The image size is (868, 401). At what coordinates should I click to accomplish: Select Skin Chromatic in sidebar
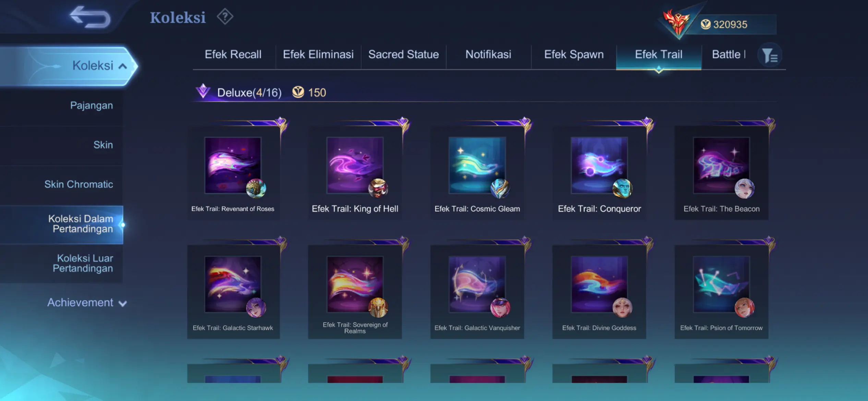pos(79,184)
